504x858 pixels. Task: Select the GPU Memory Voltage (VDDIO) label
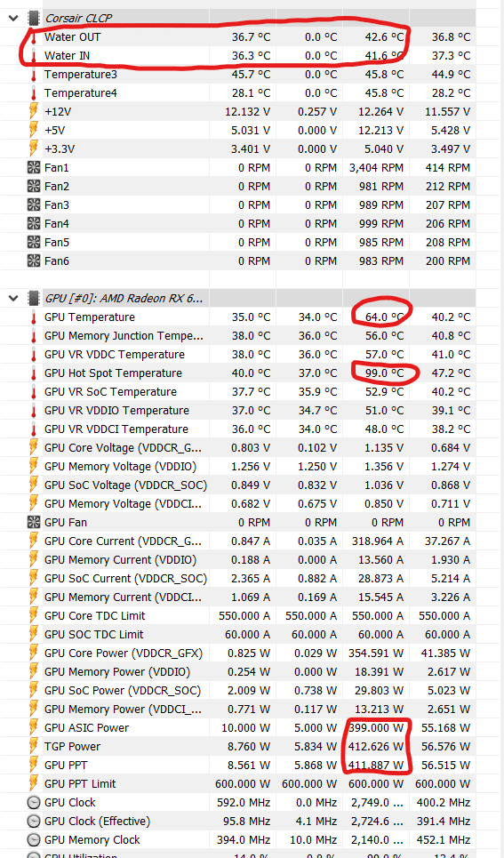[120, 466]
